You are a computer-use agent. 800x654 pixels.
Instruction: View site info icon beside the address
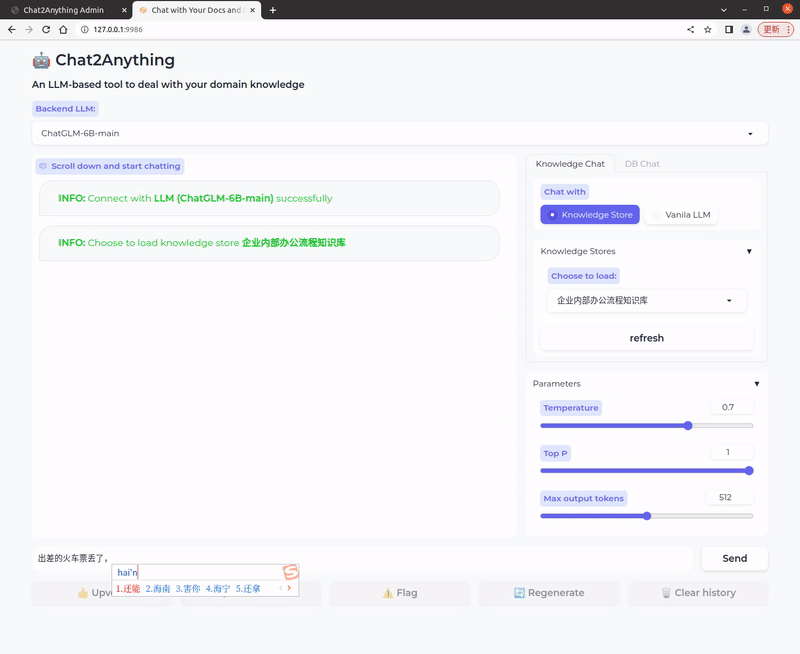[85, 30]
